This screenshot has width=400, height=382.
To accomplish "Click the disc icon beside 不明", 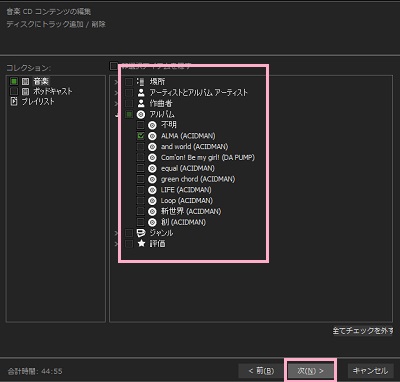I will click(152, 125).
